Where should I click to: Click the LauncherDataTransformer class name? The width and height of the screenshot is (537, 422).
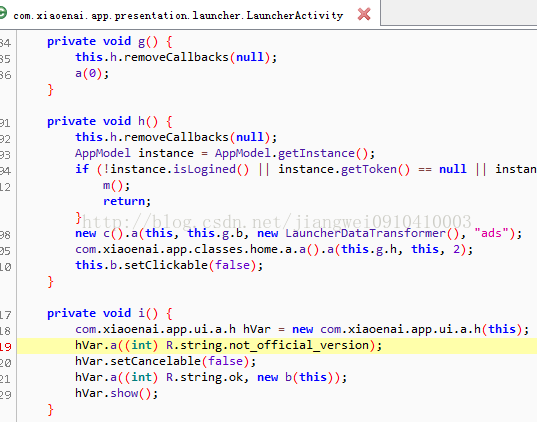coord(365,233)
